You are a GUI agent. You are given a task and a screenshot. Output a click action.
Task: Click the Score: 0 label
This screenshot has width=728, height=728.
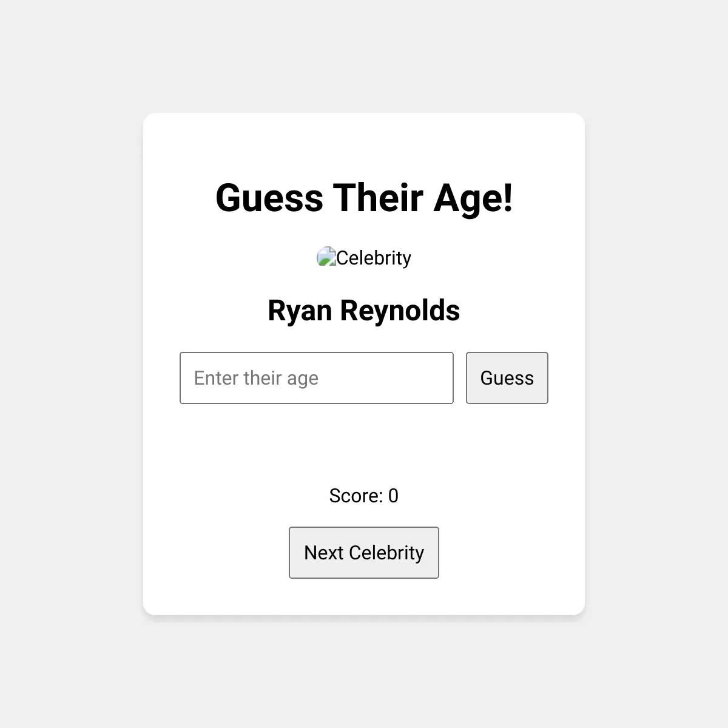364,496
